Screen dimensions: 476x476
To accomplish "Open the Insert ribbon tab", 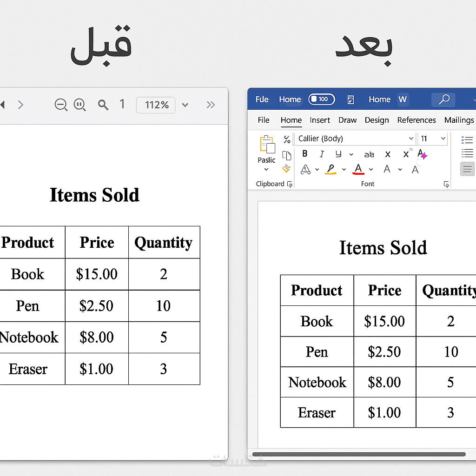I will click(320, 120).
